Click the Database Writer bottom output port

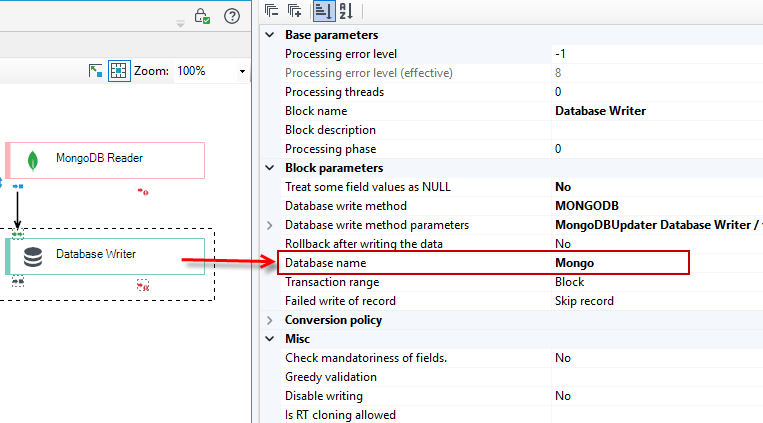click(18, 281)
